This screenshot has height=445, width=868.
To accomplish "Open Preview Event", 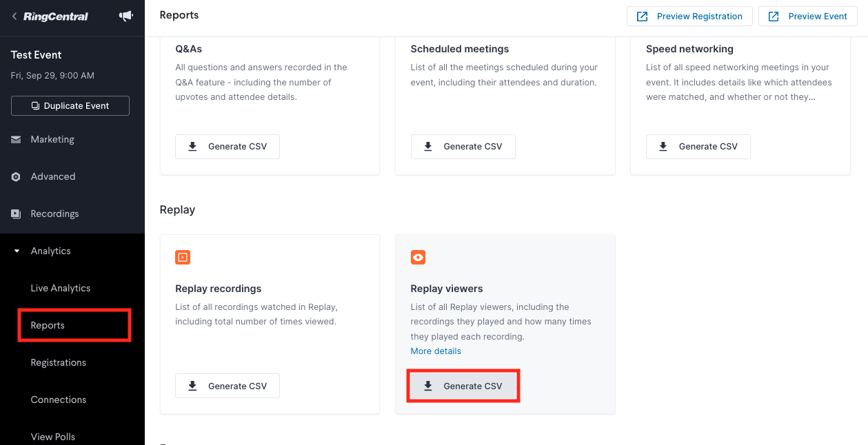I will tap(808, 17).
